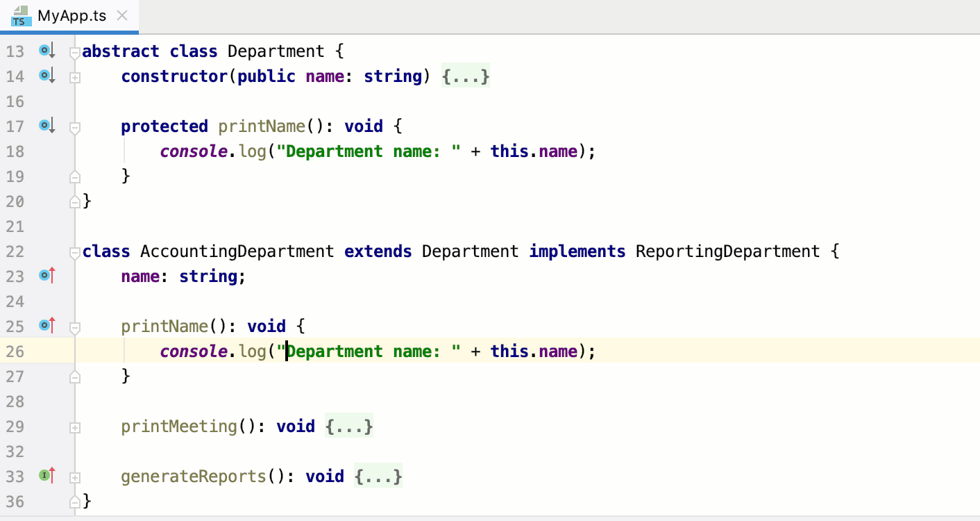Toggle the fold arrow on the printName method at line 17
This screenshot has height=521, width=980.
tap(74, 126)
